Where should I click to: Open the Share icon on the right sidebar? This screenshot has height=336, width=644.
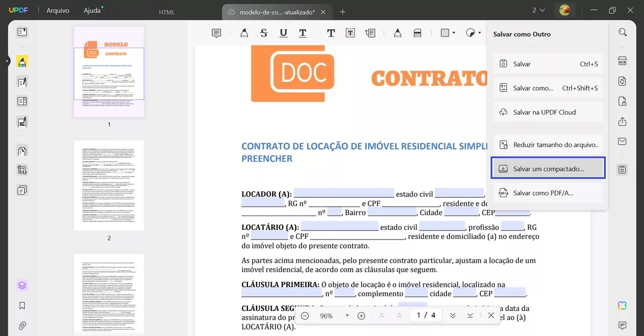coord(622,121)
